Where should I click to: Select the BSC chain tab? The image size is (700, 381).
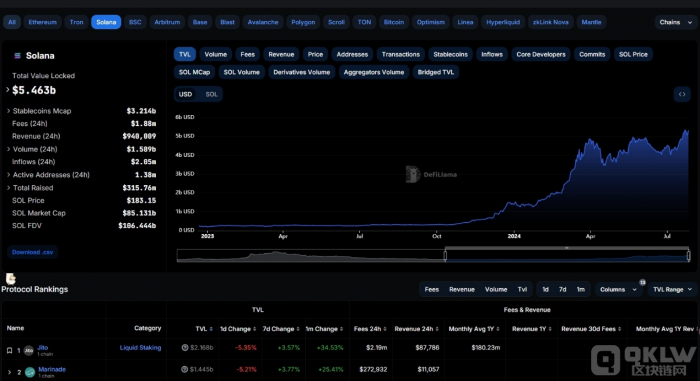click(135, 22)
